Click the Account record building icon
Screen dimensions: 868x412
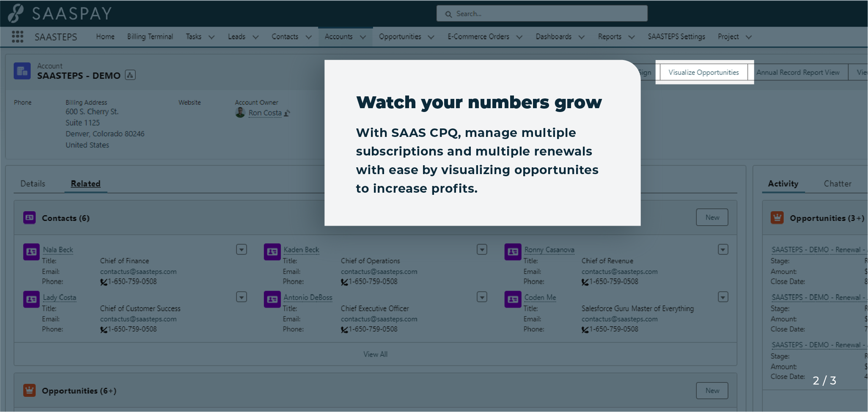(x=22, y=71)
